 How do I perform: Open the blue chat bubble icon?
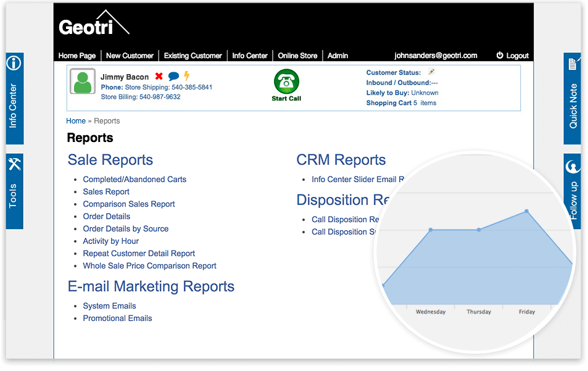coord(173,77)
